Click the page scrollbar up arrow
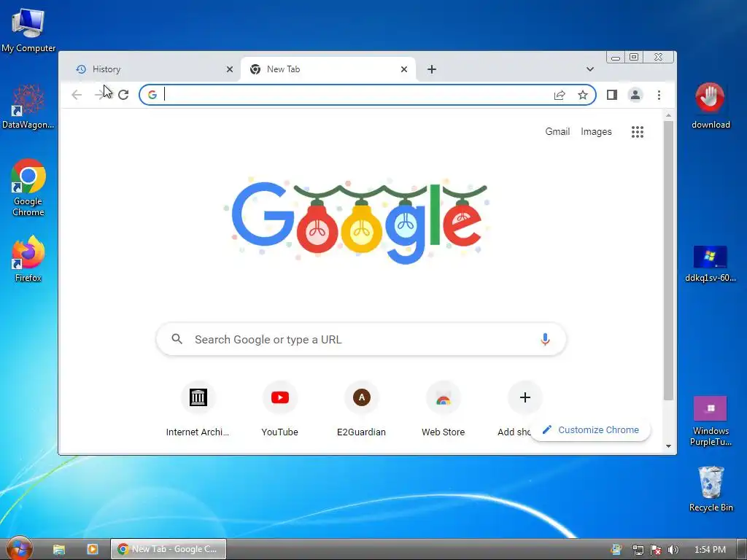 [668, 115]
